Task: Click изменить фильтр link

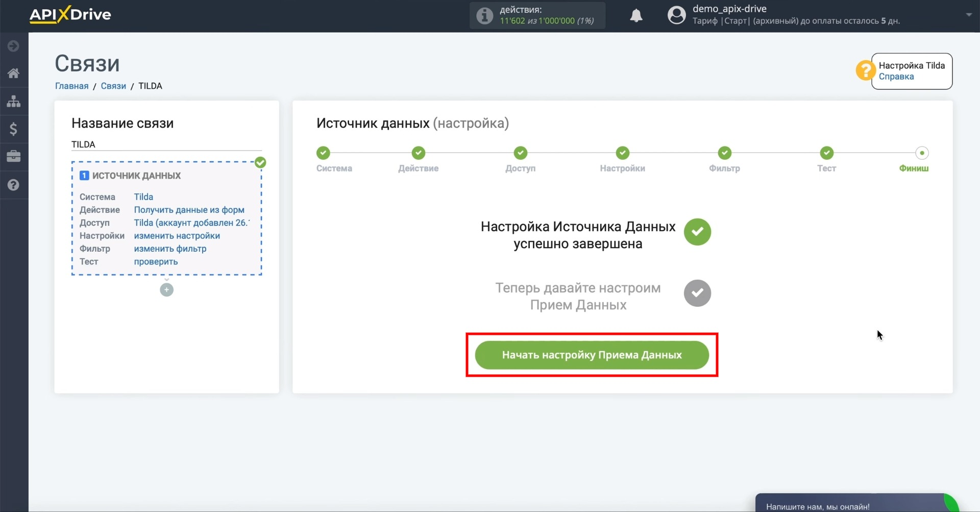Action: point(170,249)
